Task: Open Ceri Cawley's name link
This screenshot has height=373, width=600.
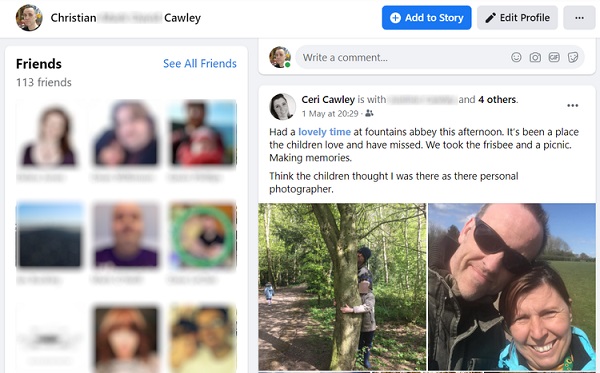Action: tap(328, 99)
